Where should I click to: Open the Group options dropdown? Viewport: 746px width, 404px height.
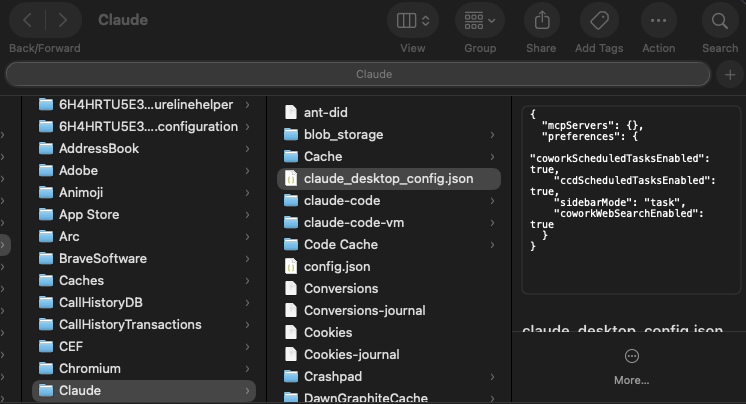tap(480, 20)
